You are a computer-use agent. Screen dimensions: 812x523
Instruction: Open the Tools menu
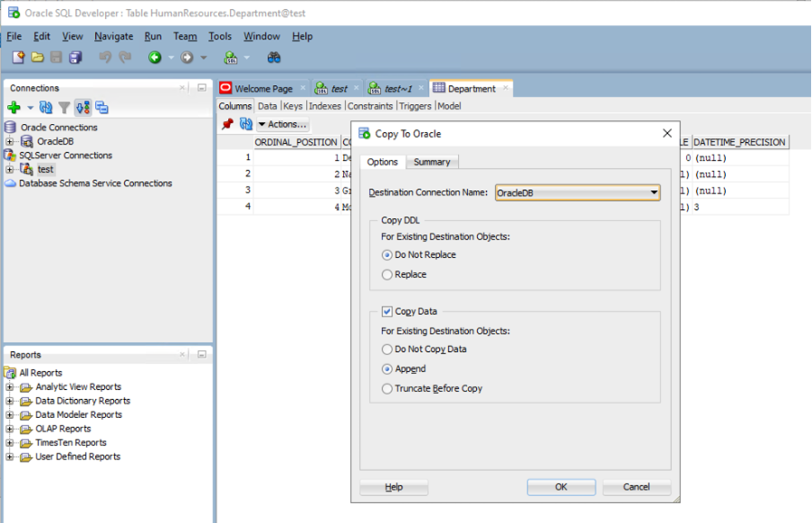(x=220, y=36)
